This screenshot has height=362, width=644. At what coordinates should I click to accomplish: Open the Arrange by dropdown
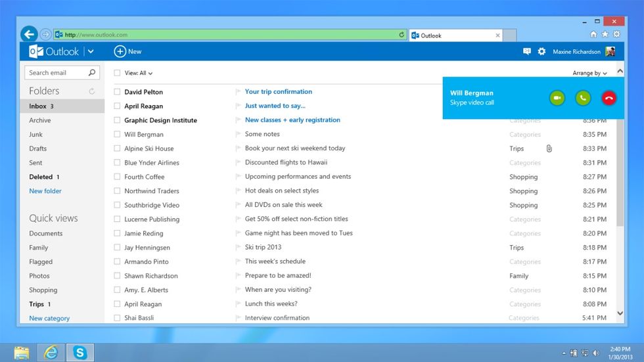589,74
